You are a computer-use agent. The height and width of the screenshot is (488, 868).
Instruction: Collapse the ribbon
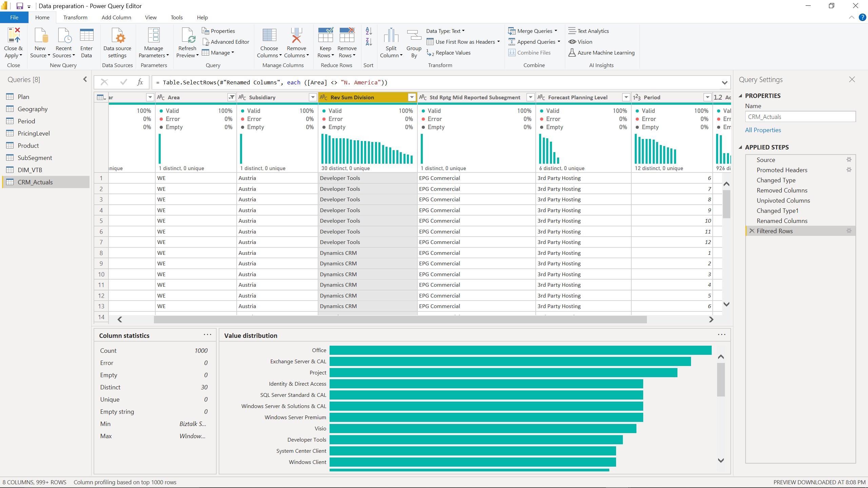(x=851, y=17)
